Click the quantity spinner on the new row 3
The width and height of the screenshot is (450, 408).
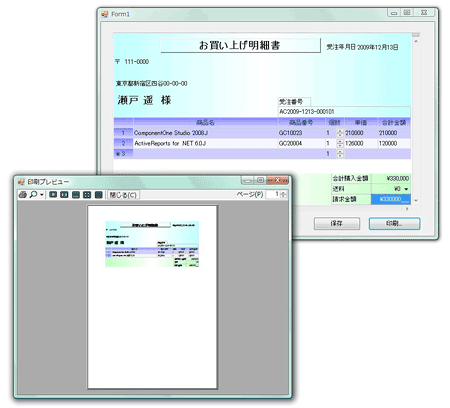(x=340, y=154)
